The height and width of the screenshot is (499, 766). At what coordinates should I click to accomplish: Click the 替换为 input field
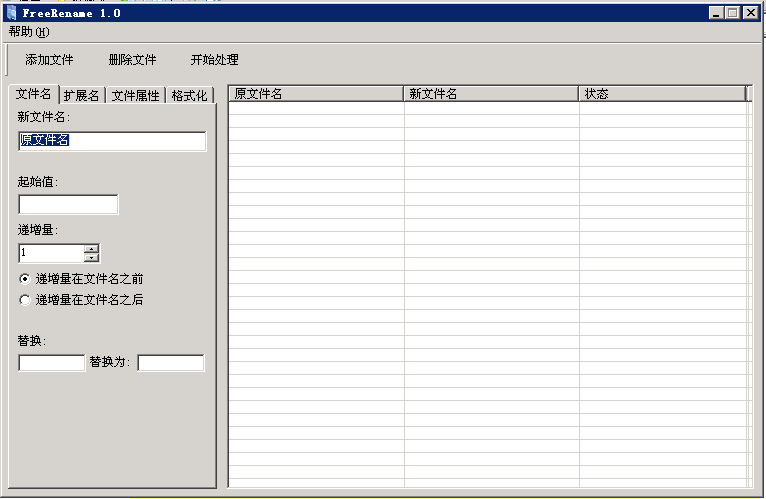[x=170, y=363]
